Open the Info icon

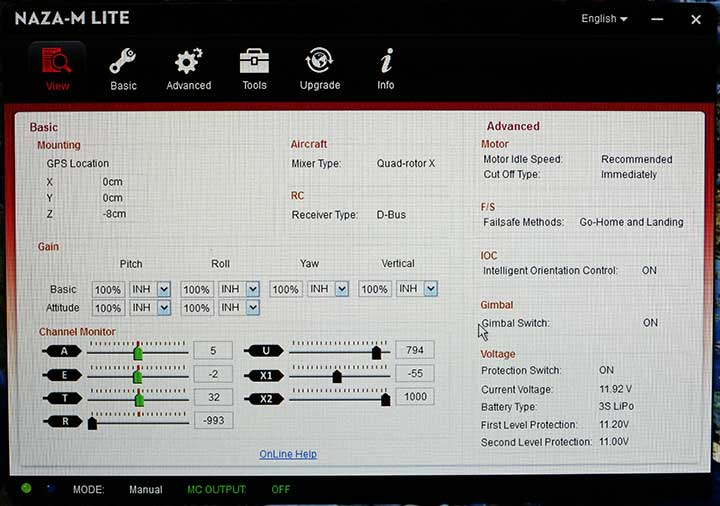point(386,61)
